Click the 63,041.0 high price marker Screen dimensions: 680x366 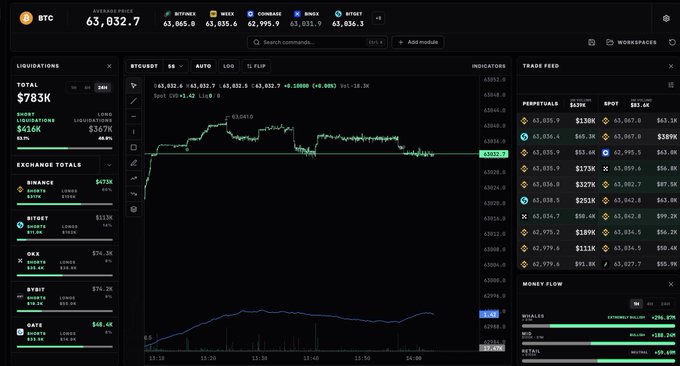[242, 117]
